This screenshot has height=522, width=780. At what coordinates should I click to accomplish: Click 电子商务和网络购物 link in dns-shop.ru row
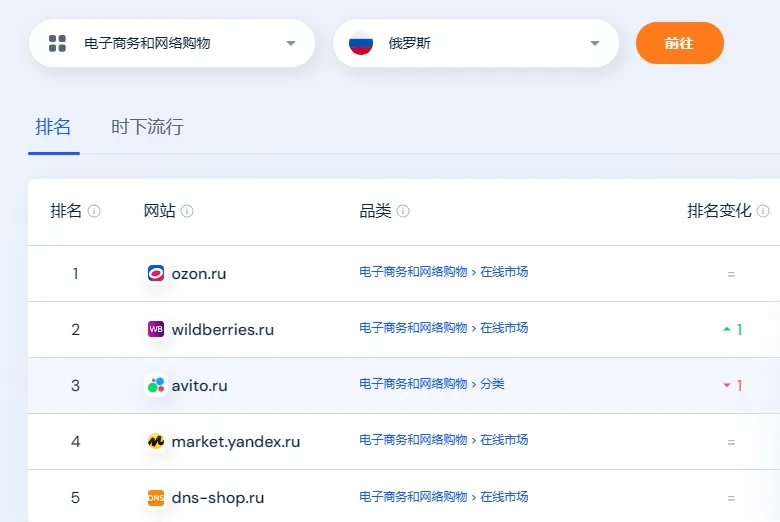click(x=413, y=497)
